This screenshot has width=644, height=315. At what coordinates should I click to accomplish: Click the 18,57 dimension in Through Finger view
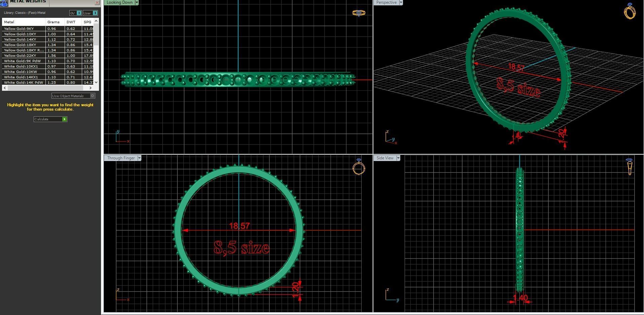(x=239, y=226)
